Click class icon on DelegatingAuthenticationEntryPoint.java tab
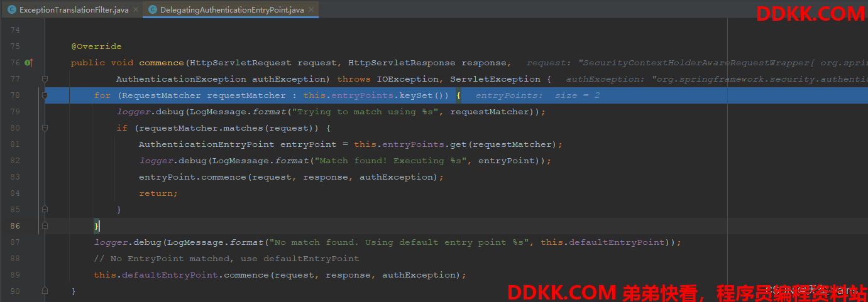Screen dimensions: 868x302 (x=152, y=10)
